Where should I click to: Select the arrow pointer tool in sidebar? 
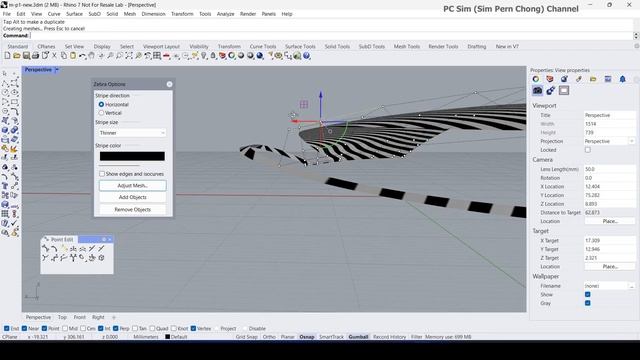pos(5,73)
